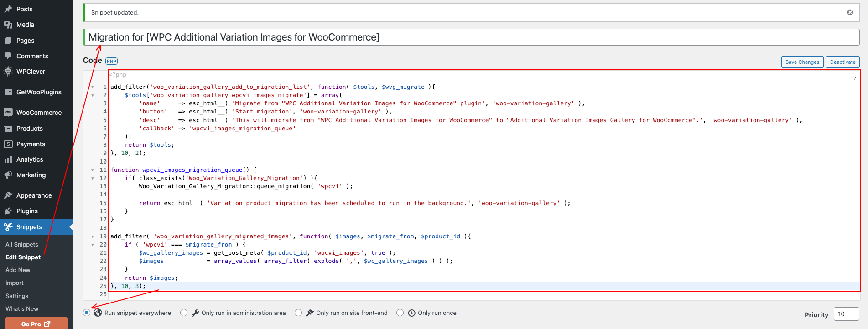
Task: Click the Plugins plug icon
Action: [x=8, y=211]
